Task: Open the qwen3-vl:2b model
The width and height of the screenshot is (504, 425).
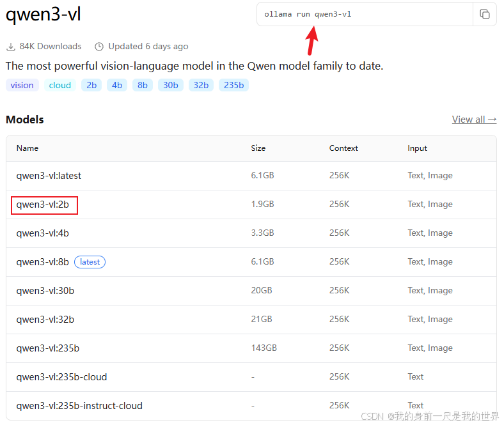Action: click(x=43, y=205)
